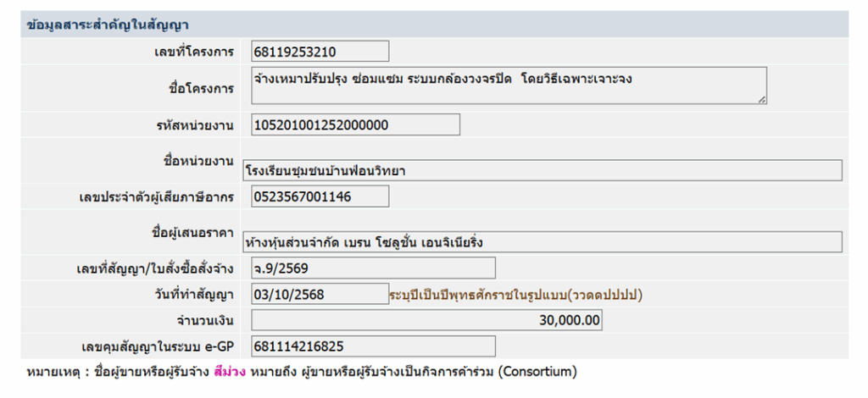Focus the เลขประจำตัวผู้เสียภาษีอากร field

320,196
